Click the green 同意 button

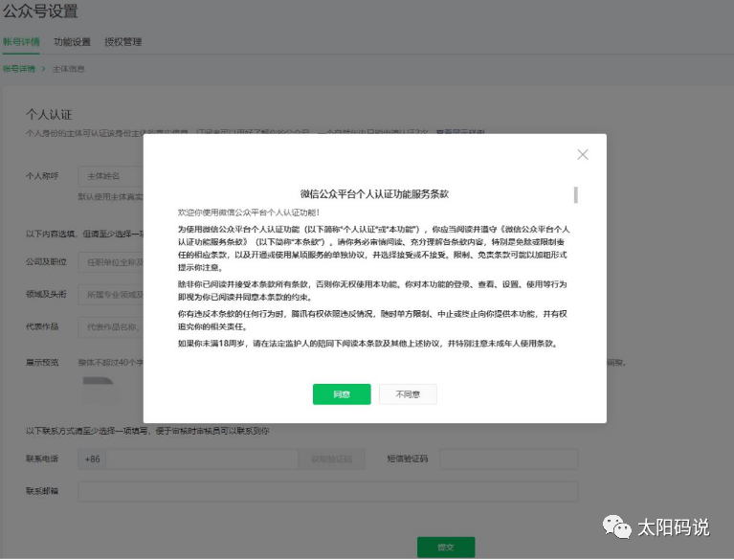click(342, 394)
